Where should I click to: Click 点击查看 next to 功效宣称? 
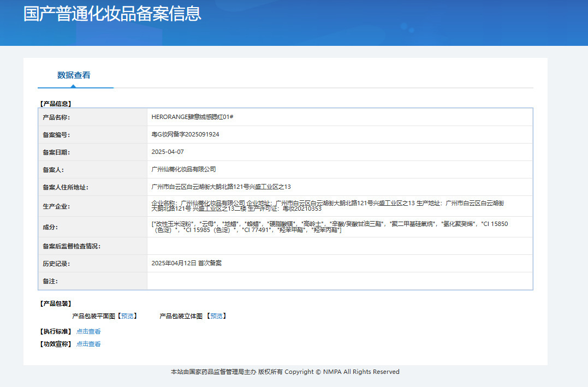click(88, 344)
